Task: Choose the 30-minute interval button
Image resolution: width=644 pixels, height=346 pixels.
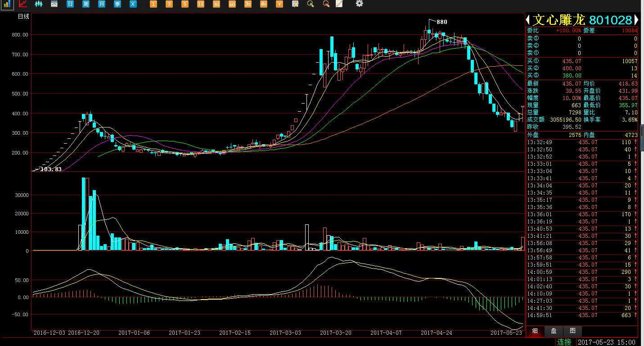Action: tap(216, 4)
